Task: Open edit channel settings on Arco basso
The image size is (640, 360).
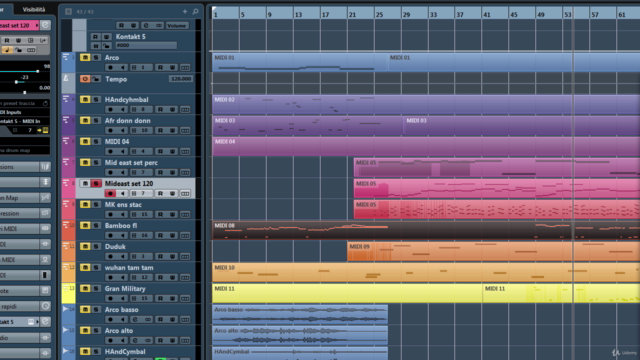Action: coord(135,320)
